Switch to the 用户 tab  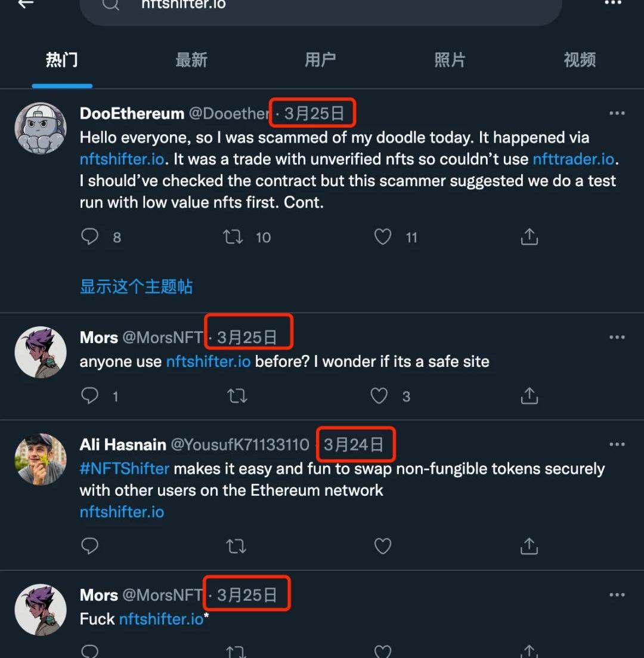pos(321,60)
